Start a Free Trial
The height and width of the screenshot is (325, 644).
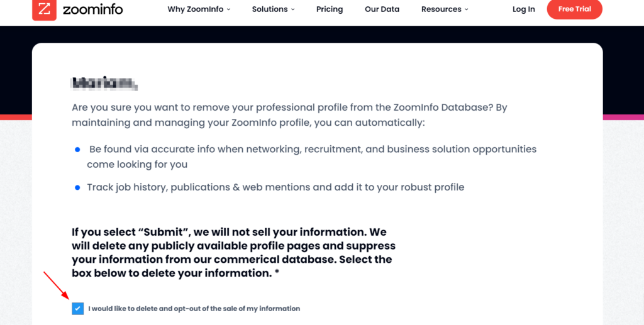pyautogui.click(x=575, y=9)
